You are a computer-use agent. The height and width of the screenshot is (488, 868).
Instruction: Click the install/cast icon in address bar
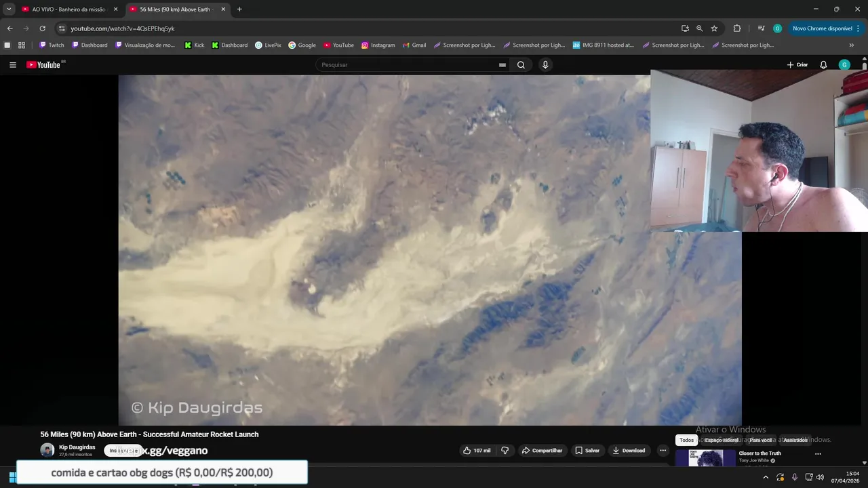pos(685,28)
